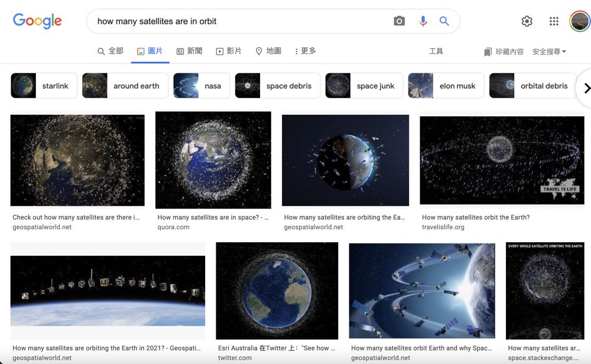
Task: Filter by the space debris chip
Action: 278,86
